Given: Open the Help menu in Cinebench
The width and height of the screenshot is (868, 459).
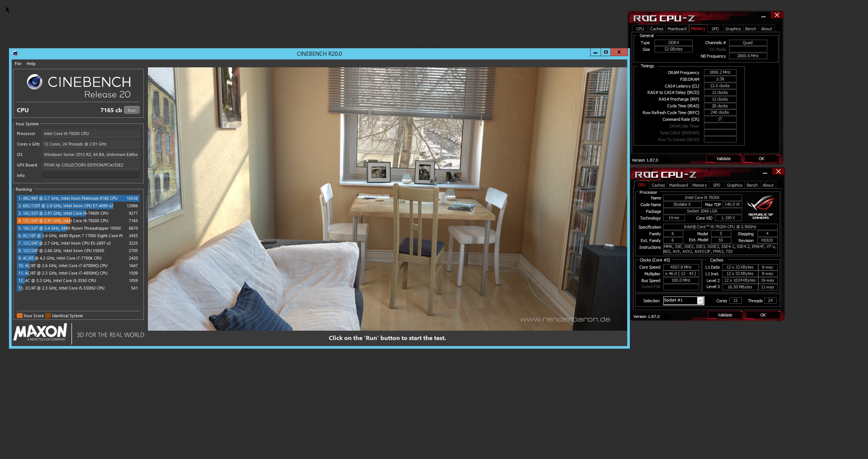Looking at the screenshot, I should (31, 64).
